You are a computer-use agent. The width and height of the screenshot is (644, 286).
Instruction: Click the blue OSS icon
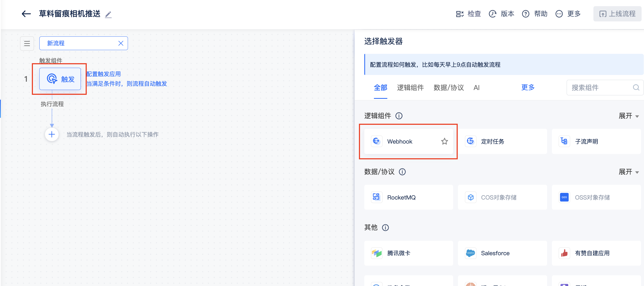tap(564, 197)
